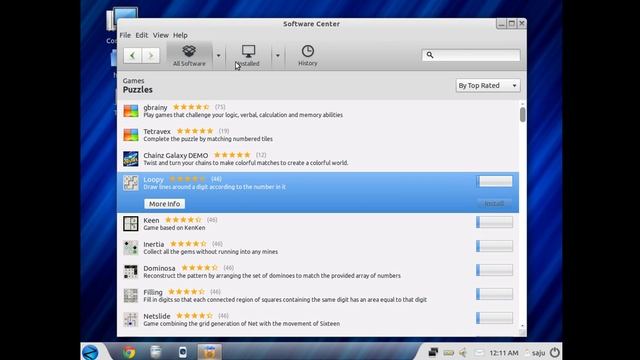The image size is (640, 360).
Task: Open the By Top Rated sort dropdown
Action: coord(488,85)
